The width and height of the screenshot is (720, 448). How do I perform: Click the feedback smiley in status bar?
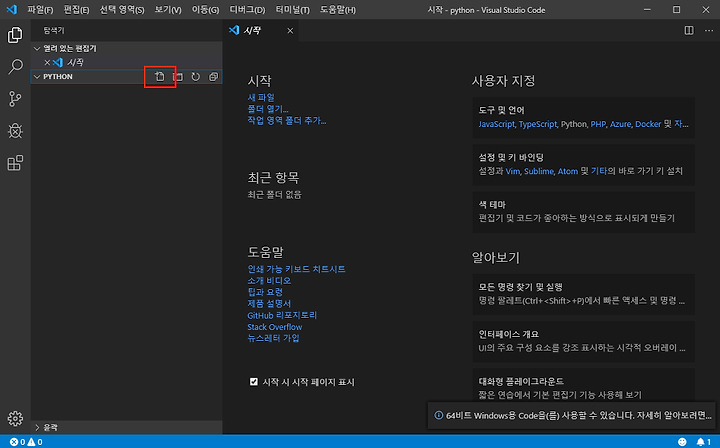click(682, 442)
